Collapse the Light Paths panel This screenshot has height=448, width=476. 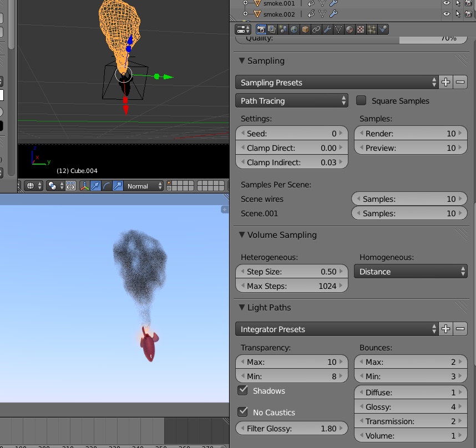pos(242,307)
